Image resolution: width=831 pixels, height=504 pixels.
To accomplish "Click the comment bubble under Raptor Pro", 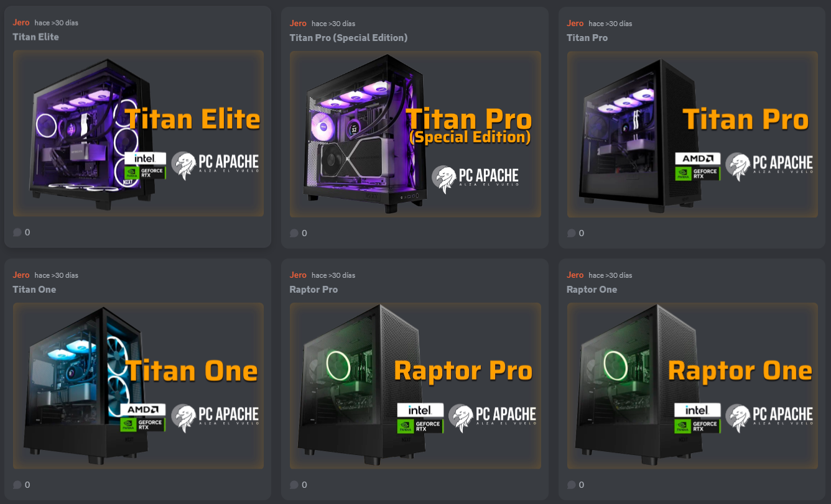I will coord(294,485).
